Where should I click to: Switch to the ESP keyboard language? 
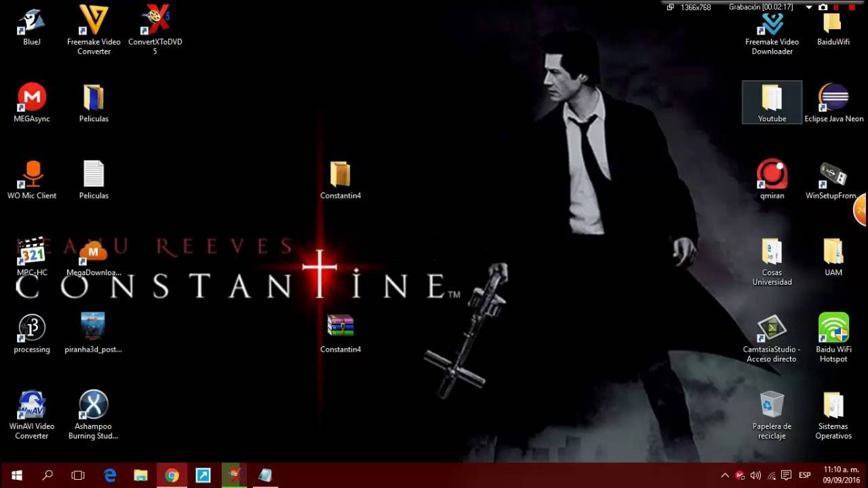[805, 475]
